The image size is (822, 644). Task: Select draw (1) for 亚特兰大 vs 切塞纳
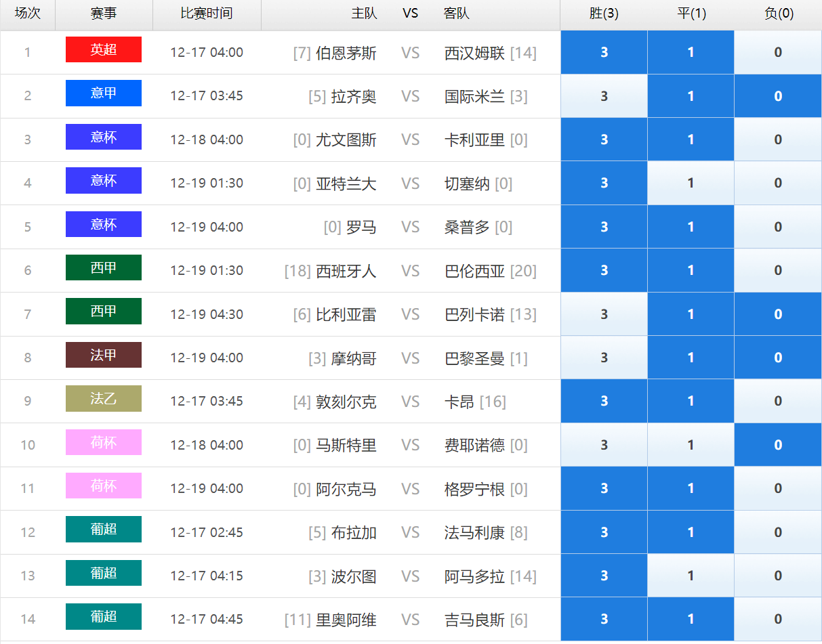[691, 183]
